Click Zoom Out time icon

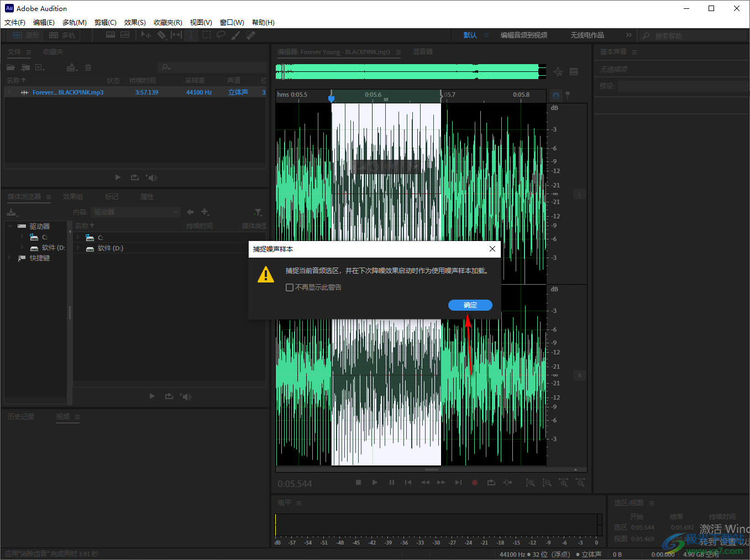click(x=580, y=483)
